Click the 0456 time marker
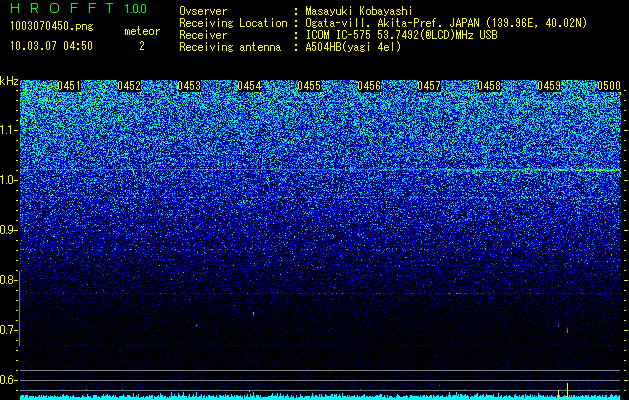This screenshot has width=629, height=400. pos(369,86)
